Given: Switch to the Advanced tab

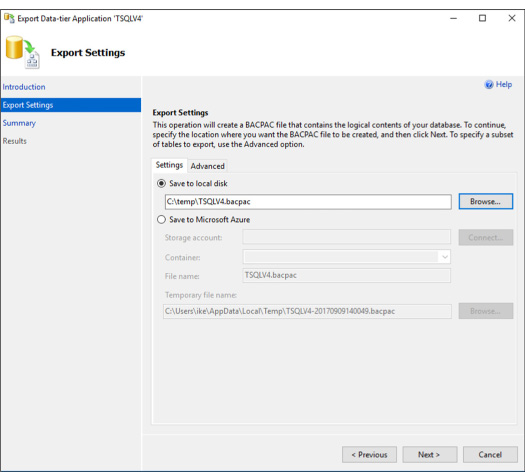Looking at the screenshot, I should pos(208,166).
